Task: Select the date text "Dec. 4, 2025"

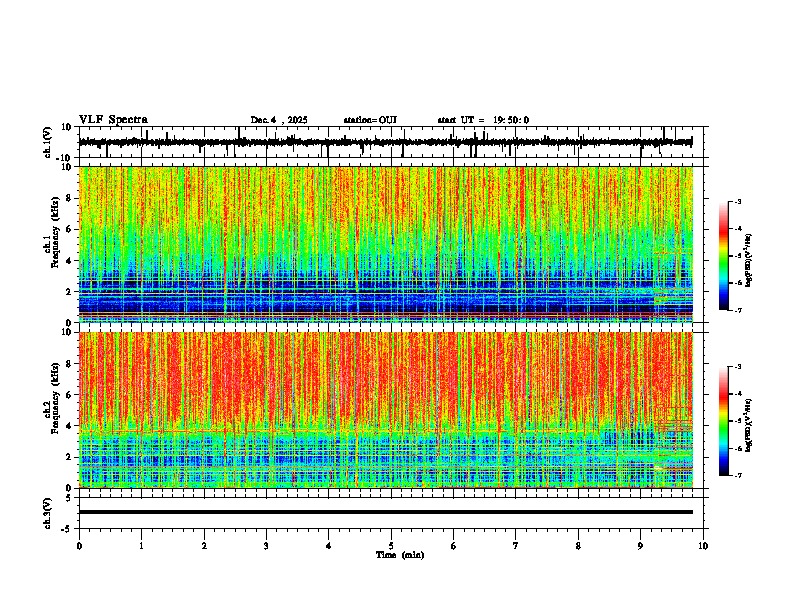Action: [279, 120]
